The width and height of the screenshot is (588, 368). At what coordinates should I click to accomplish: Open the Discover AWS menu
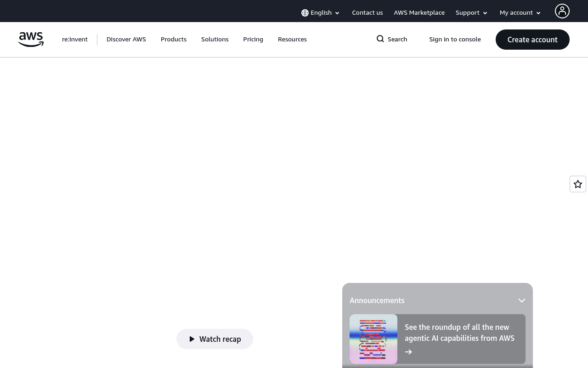(126, 40)
